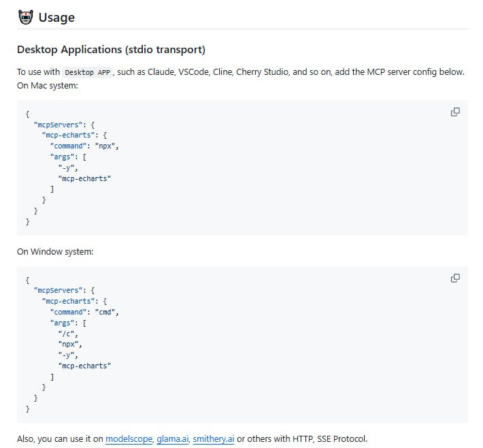Click "mcp-echarts" argument in Window args list
This screenshot has height=448, width=483.
[84, 366]
